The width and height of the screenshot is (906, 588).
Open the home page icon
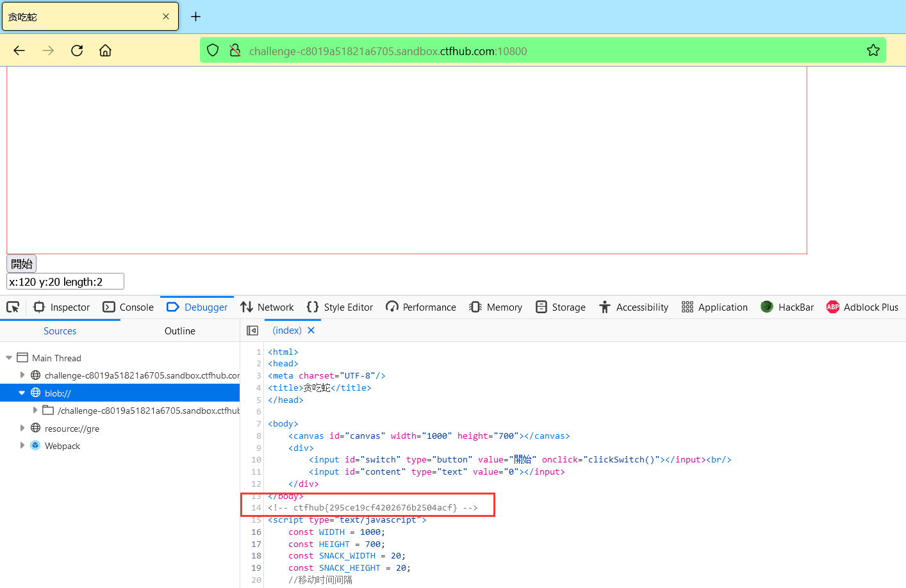(106, 51)
